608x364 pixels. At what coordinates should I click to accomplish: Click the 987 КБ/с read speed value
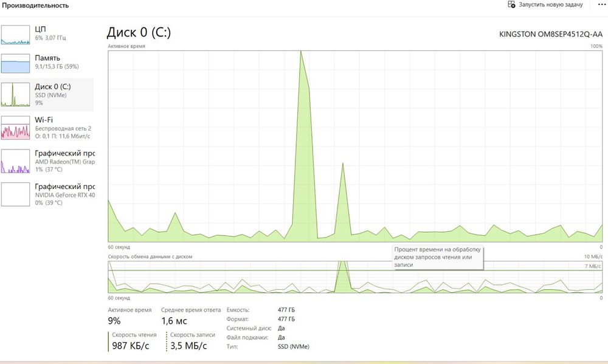point(131,346)
